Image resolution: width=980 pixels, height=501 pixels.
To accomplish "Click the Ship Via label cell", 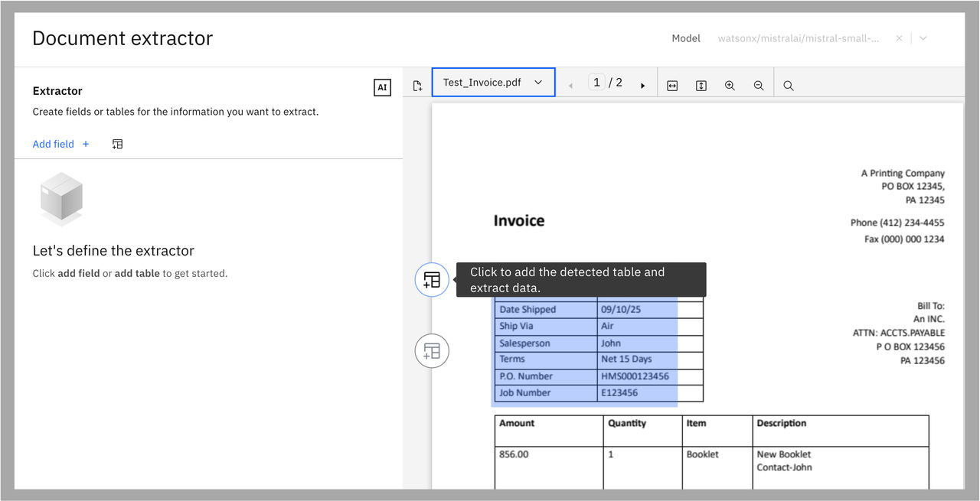I will (x=546, y=327).
